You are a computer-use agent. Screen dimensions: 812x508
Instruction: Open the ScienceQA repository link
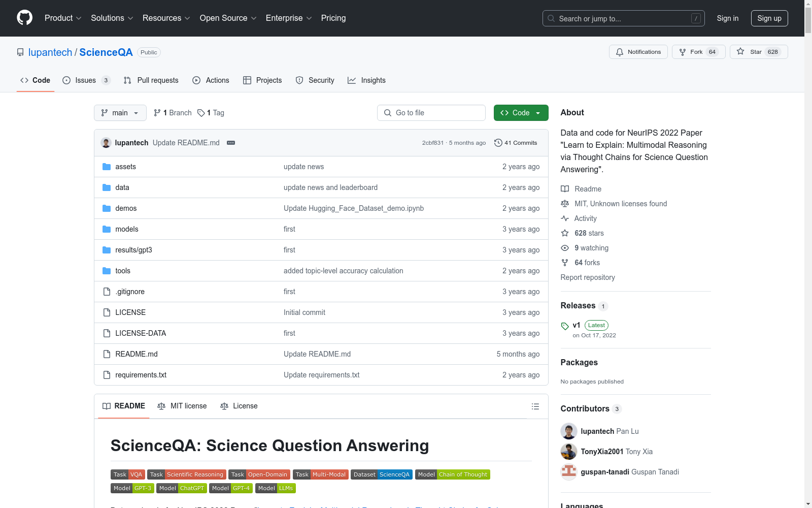[106, 52]
